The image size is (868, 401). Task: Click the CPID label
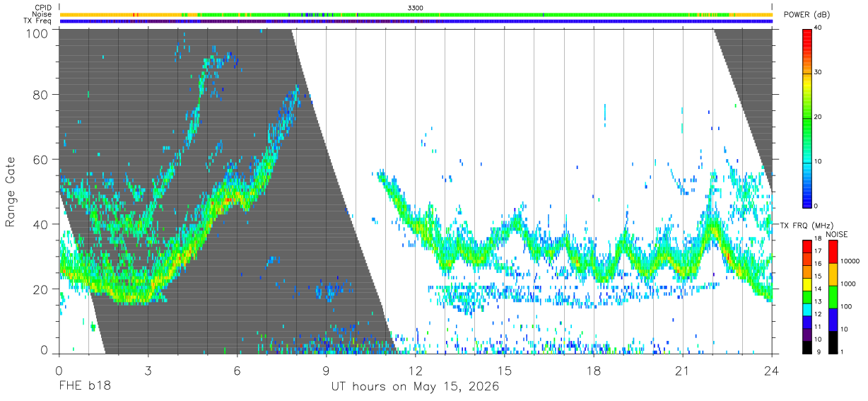coord(42,7)
